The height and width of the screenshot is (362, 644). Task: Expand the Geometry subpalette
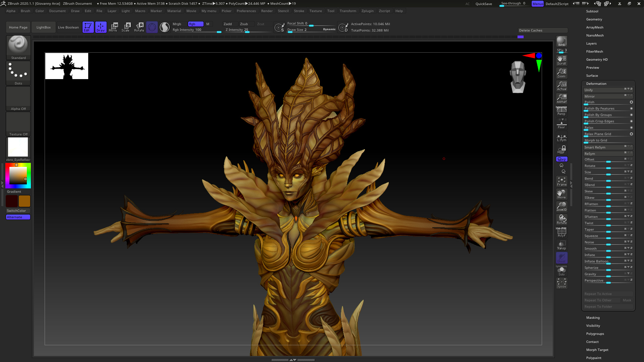point(594,19)
